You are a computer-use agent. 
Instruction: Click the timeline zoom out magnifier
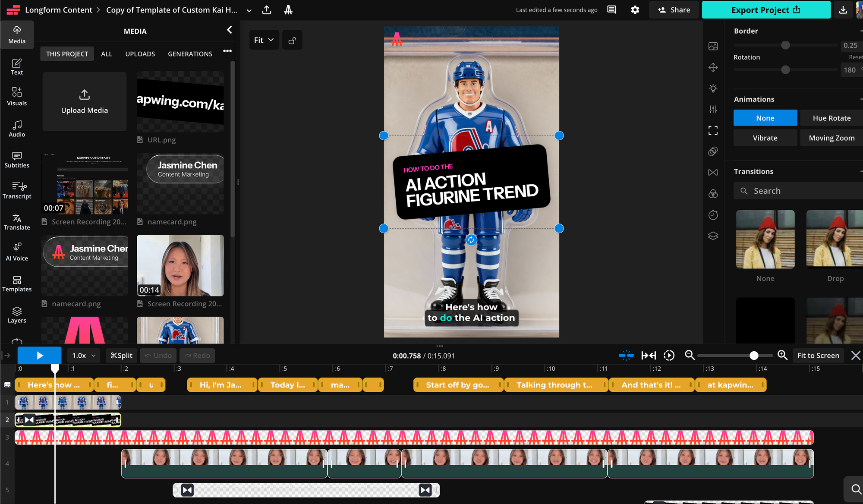(690, 355)
